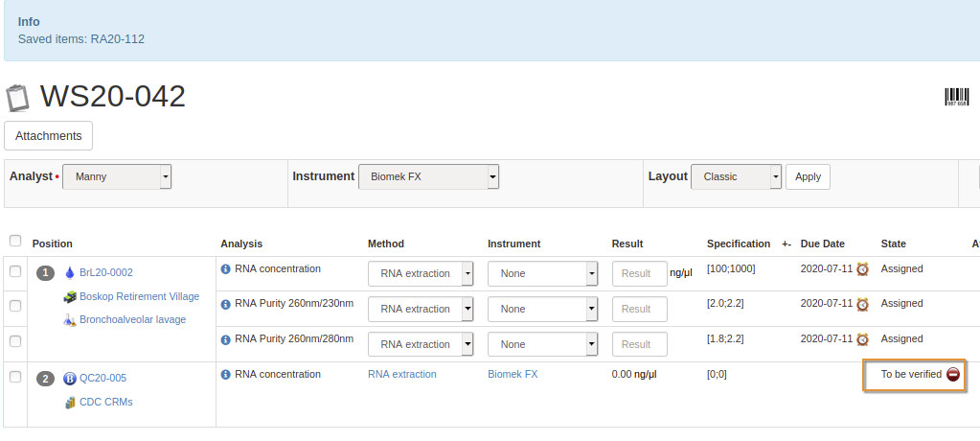
Task: Tick the checkbox for first RNA concentration row
Action: point(15,272)
